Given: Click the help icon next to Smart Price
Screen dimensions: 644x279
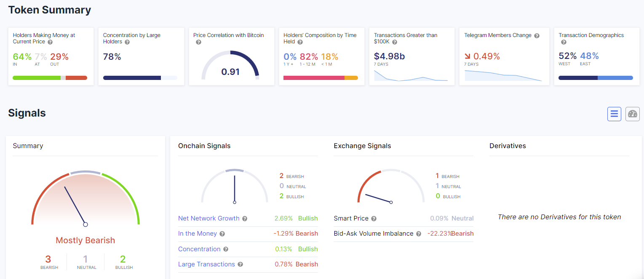Looking at the screenshot, I should pyautogui.click(x=374, y=219).
